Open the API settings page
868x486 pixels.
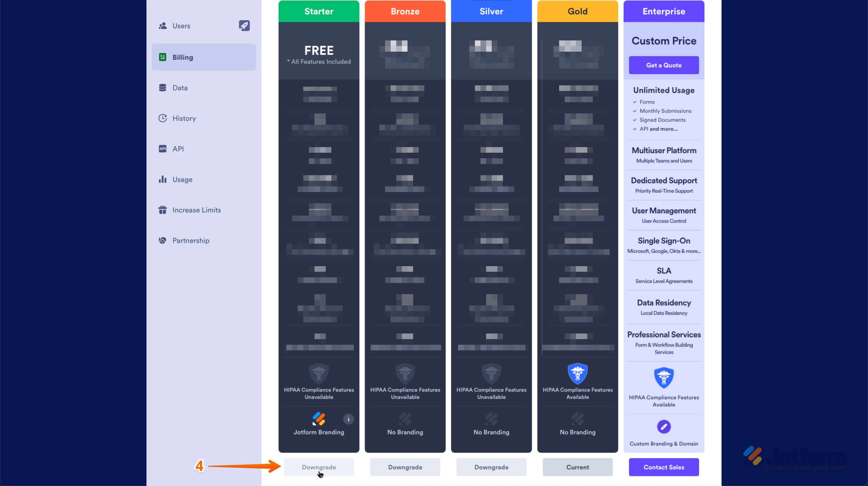pos(178,149)
